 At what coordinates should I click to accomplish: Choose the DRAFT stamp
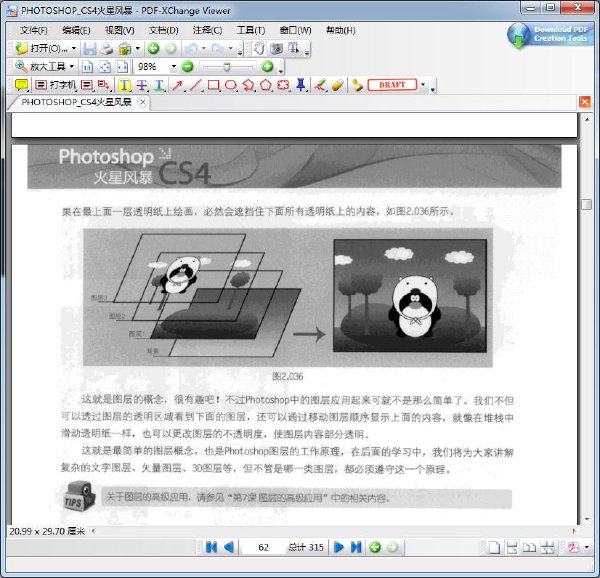(392, 85)
